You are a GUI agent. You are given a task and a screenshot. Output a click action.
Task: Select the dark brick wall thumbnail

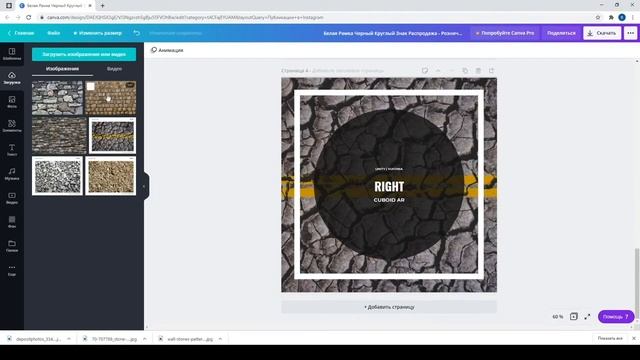coord(59,136)
